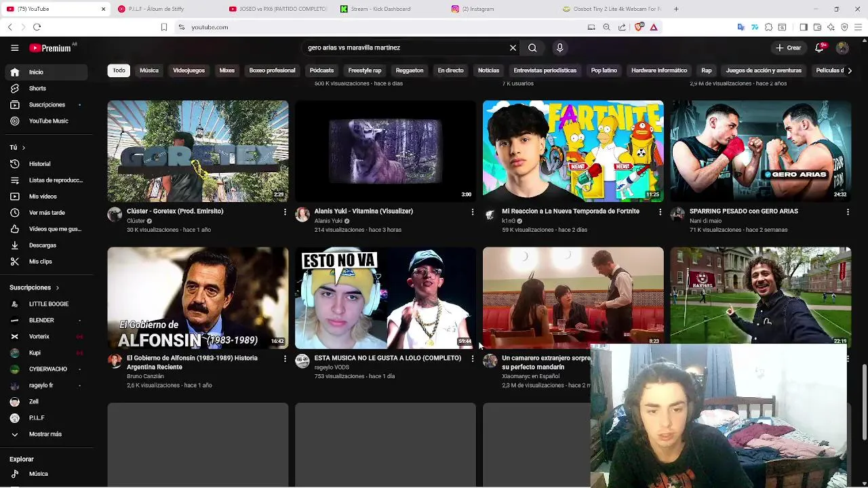This screenshot has width=868, height=488.
Task: Clear the search box with the X
Action: pyautogui.click(x=513, y=48)
